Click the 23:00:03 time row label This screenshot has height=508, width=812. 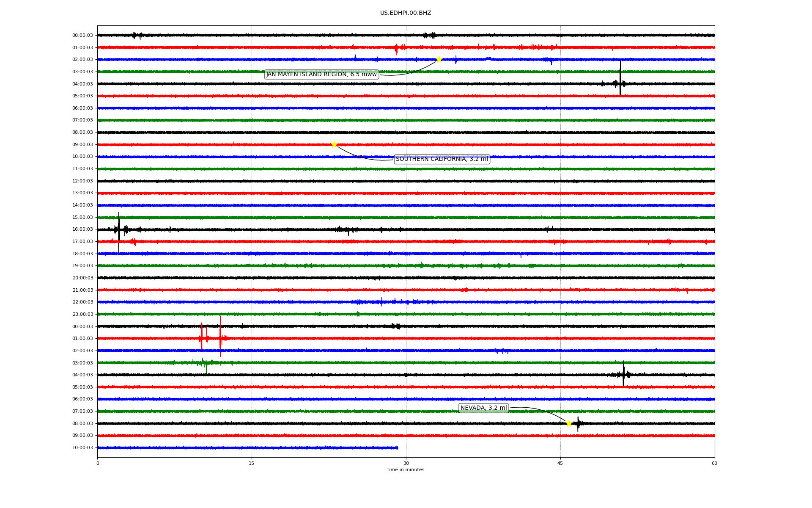point(82,315)
